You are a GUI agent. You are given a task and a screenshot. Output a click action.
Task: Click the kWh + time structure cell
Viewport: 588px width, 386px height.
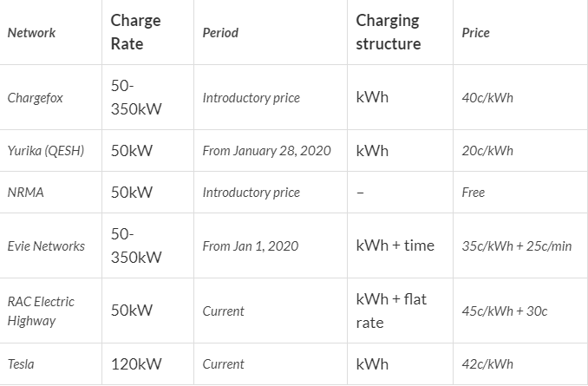[395, 246]
